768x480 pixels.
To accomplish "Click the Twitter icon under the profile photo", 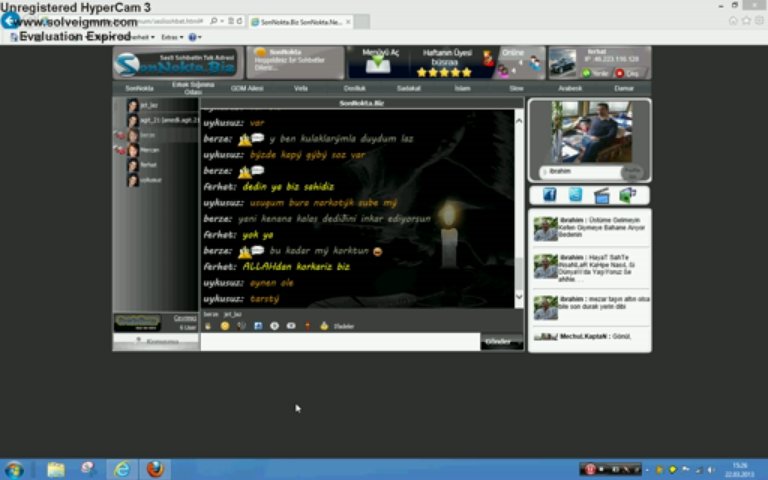I will click(x=575, y=195).
